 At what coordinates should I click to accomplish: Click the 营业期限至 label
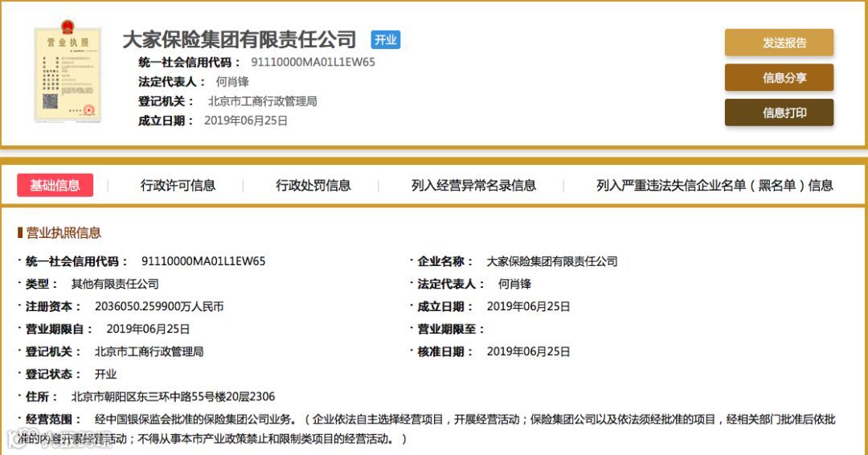450,330
